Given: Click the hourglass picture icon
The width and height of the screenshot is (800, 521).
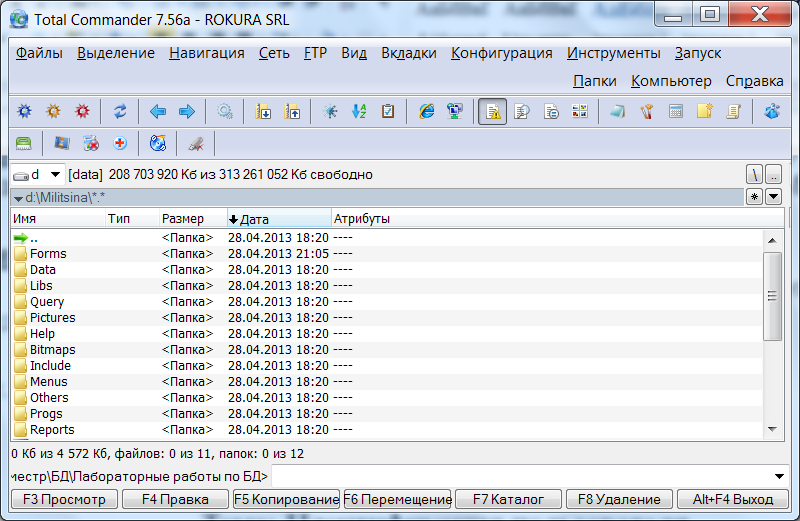Looking at the screenshot, I should 62,143.
